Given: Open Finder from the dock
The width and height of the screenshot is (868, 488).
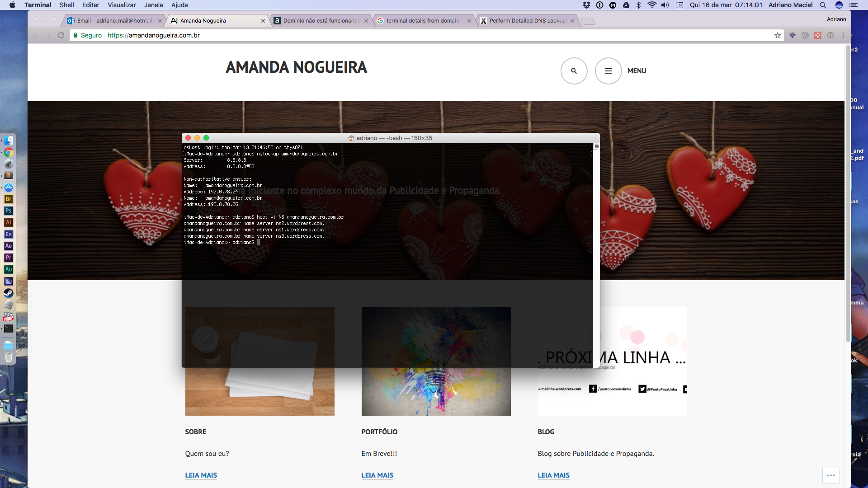Looking at the screenshot, I should pyautogui.click(x=9, y=141).
